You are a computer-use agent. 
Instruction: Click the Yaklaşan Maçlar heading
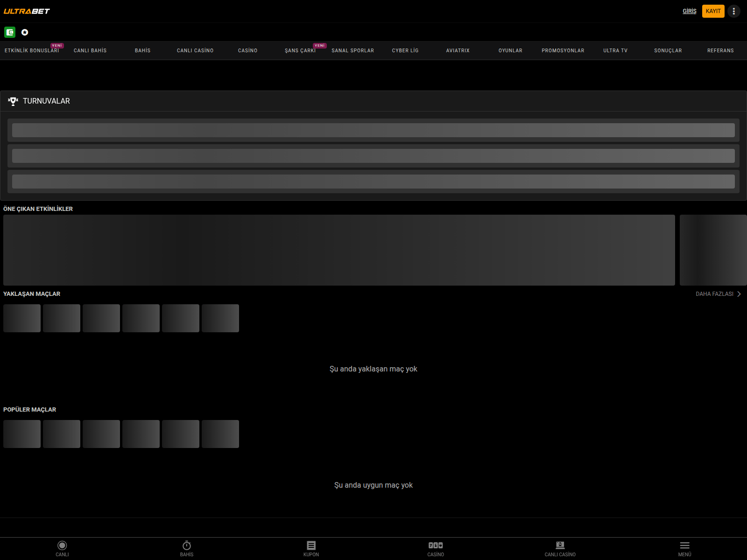click(32, 294)
